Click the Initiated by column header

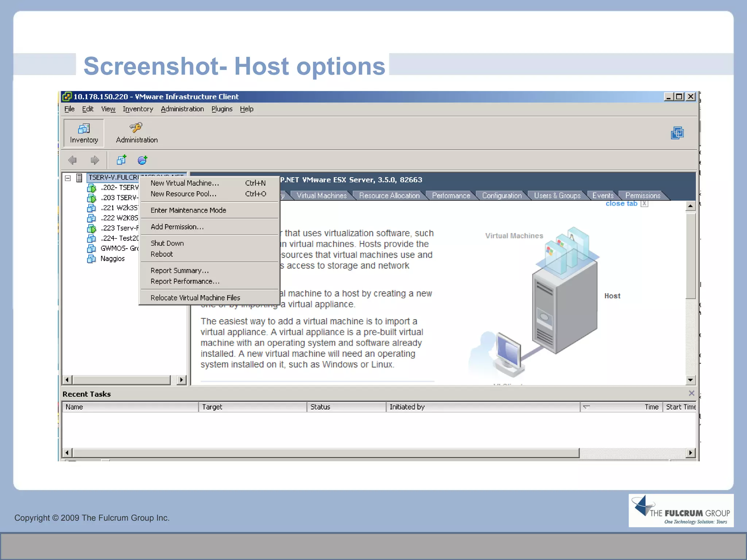[x=483, y=407]
